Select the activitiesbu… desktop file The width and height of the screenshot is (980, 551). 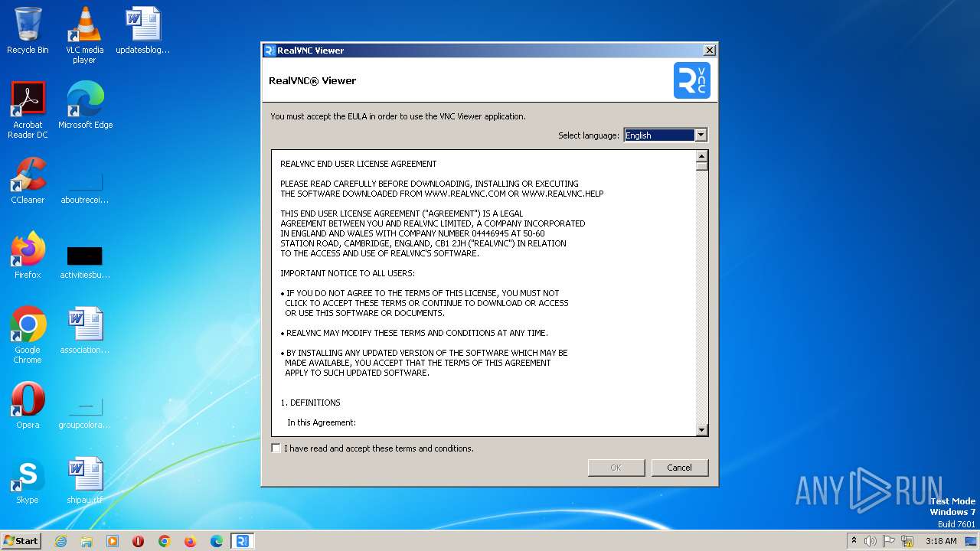(x=85, y=262)
